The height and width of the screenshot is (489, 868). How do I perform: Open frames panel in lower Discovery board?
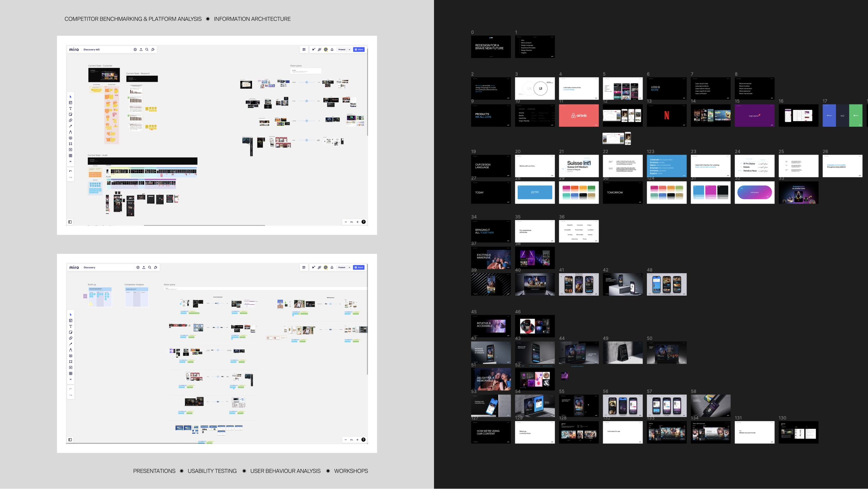tap(70, 440)
